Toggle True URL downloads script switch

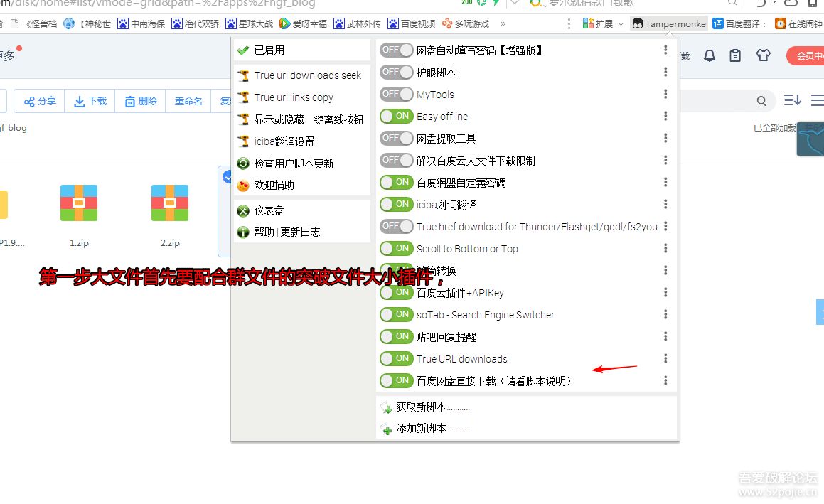click(x=396, y=359)
